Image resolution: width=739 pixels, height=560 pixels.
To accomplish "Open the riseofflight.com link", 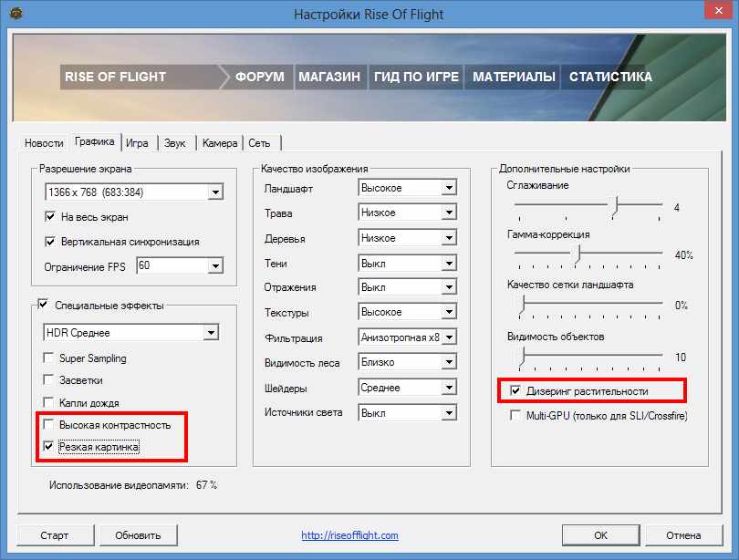I will tap(349, 535).
